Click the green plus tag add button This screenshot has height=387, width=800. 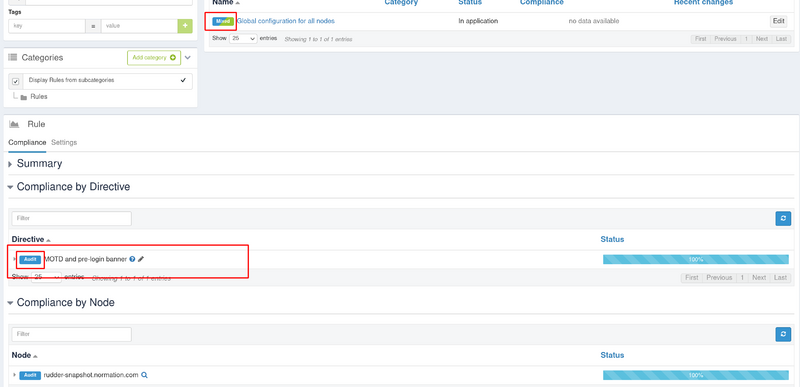pyautogui.click(x=185, y=26)
